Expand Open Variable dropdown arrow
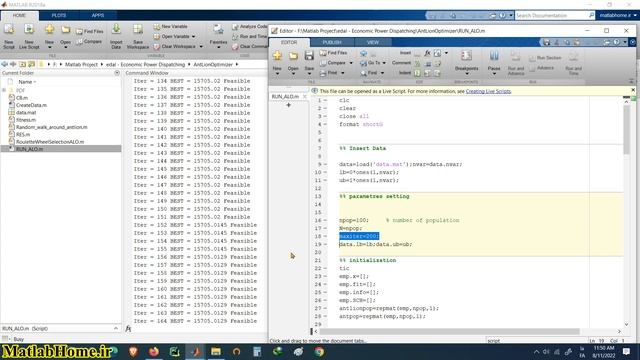The height and width of the screenshot is (360, 640). coord(193,36)
